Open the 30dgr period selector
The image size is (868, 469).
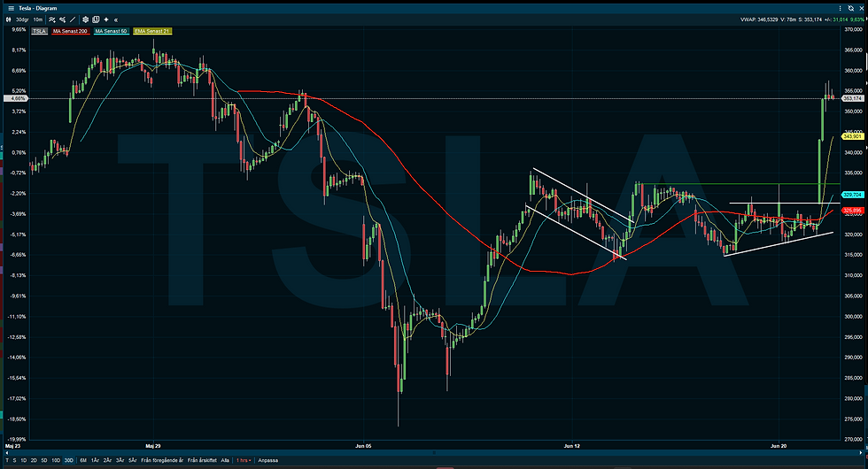tap(22, 19)
